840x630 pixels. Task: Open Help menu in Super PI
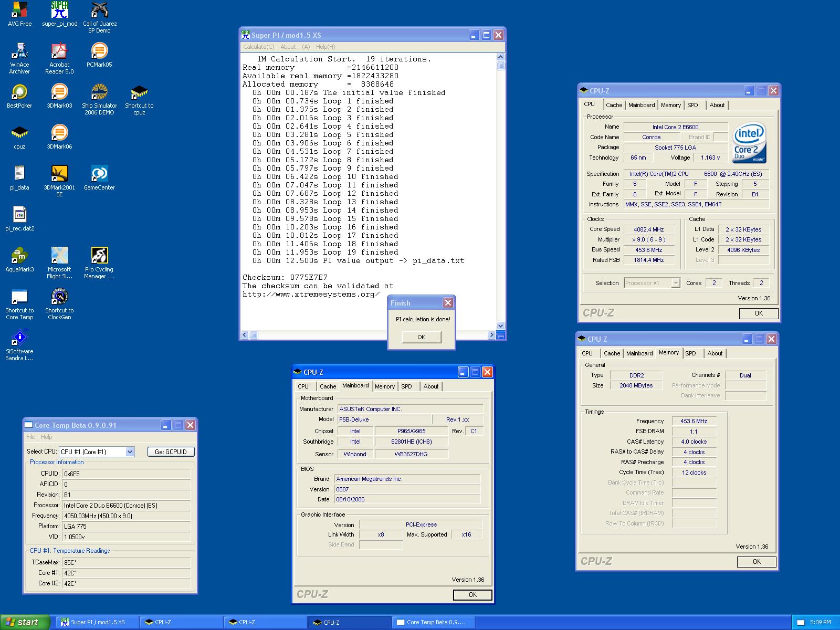[x=325, y=47]
